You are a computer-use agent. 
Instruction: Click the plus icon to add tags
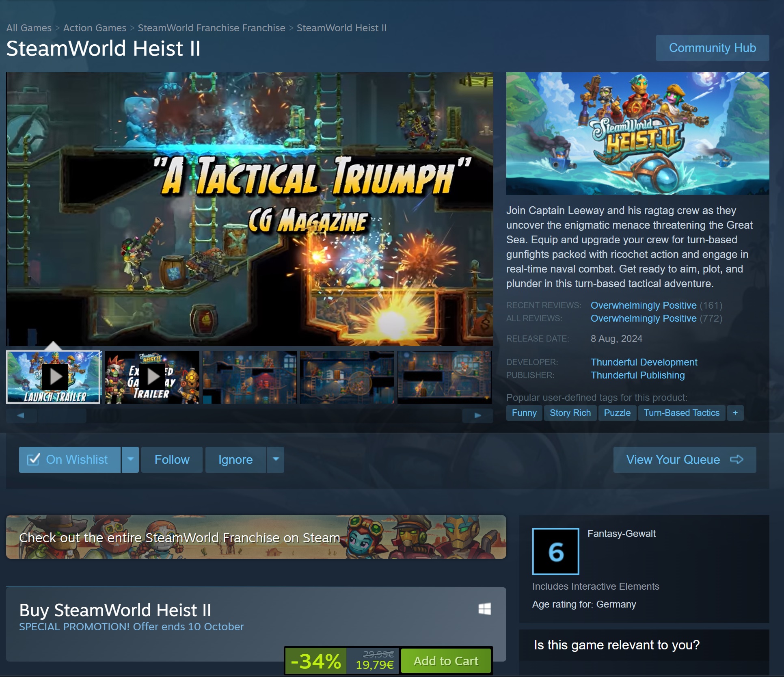[x=735, y=413]
